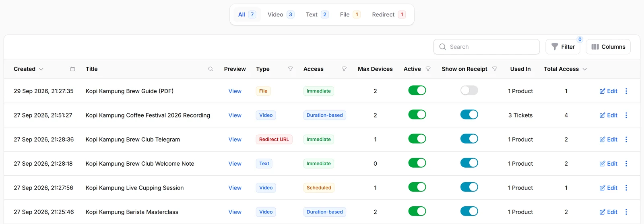Edit Kopi Kampung Brew Guide (PDF)
This screenshot has width=644, height=224.
click(608, 91)
